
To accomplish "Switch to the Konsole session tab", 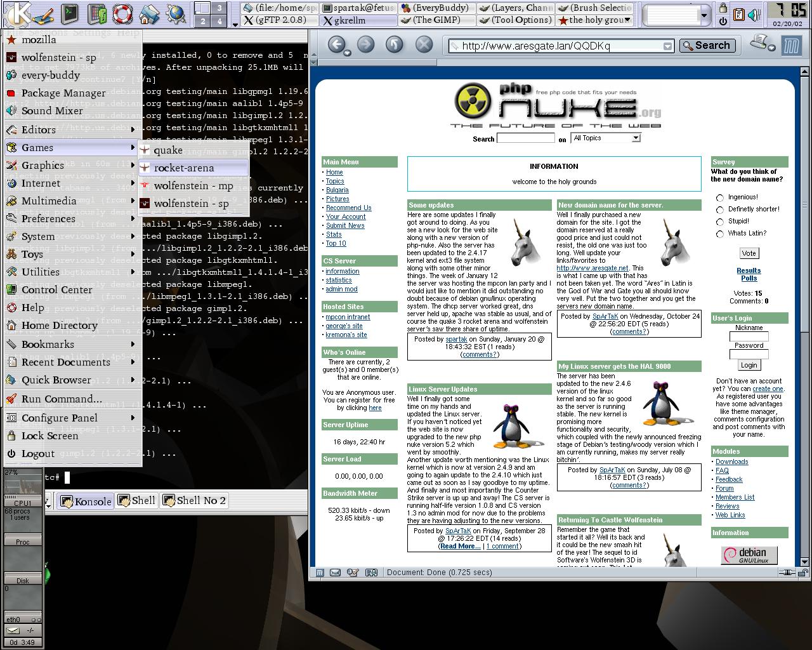I will click(x=86, y=501).
